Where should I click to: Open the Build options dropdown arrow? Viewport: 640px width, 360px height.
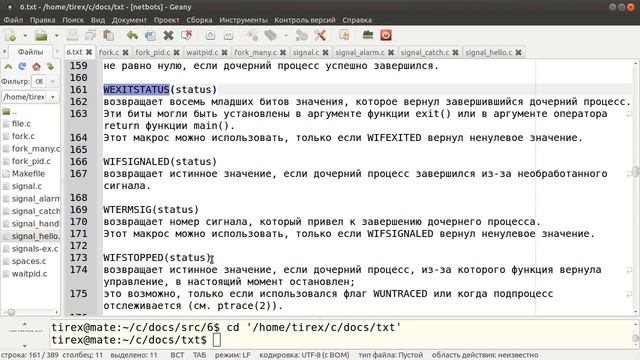click(x=286, y=36)
